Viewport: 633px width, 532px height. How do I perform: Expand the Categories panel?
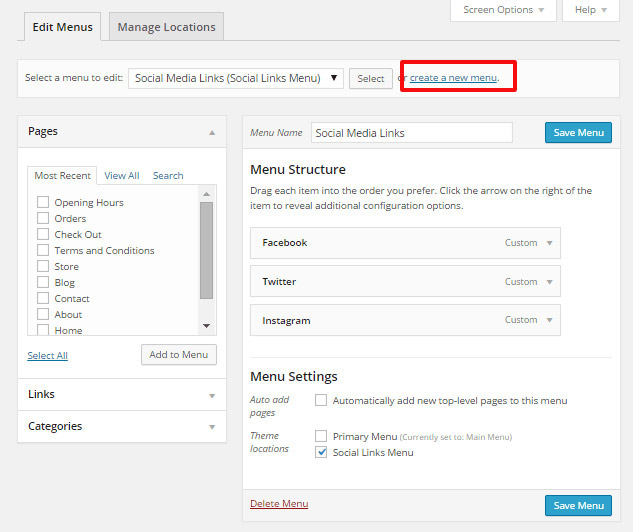pyautogui.click(x=212, y=427)
